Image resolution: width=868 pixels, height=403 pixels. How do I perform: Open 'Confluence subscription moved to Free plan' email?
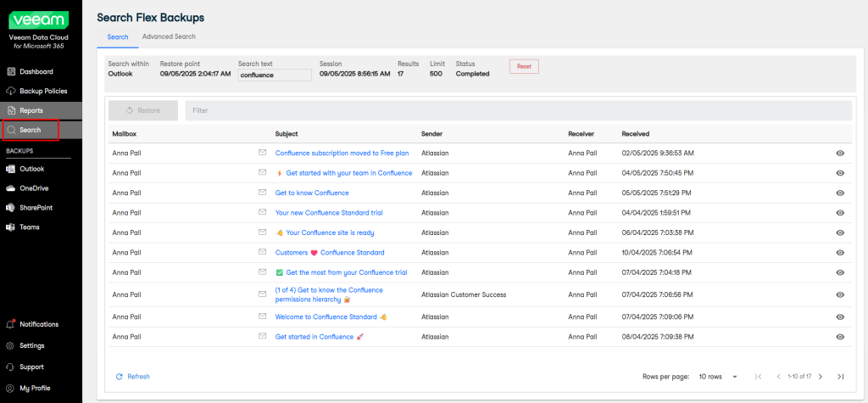tap(342, 153)
